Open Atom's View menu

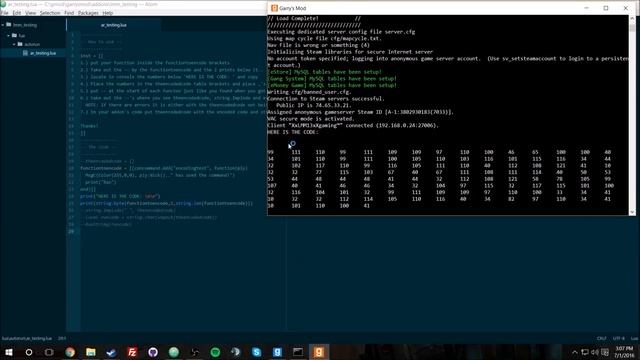pyautogui.click(x=31, y=13)
